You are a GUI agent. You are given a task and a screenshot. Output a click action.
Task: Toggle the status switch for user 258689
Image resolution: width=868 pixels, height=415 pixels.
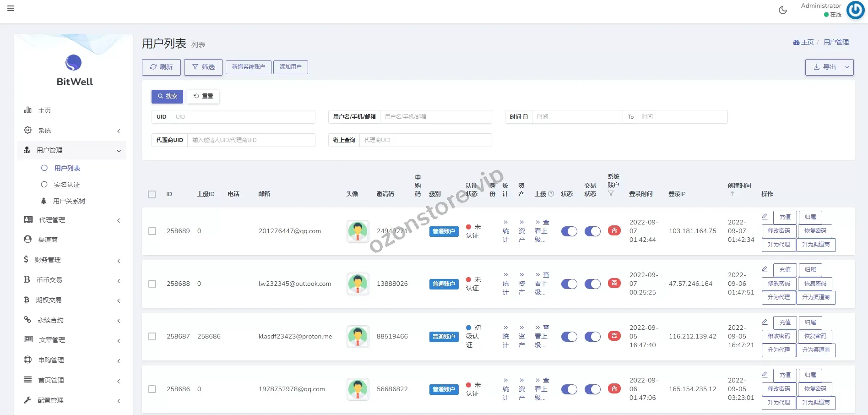(569, 231)
